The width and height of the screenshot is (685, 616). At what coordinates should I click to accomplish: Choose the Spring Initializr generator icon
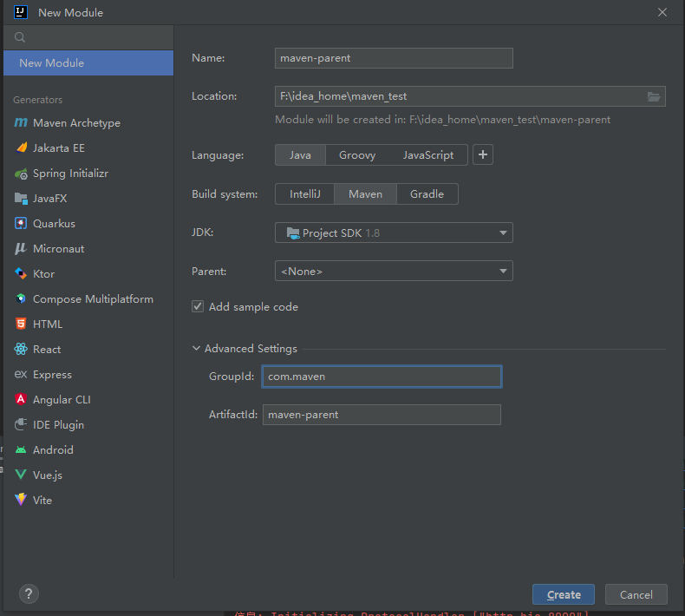(x=21, y=174)
